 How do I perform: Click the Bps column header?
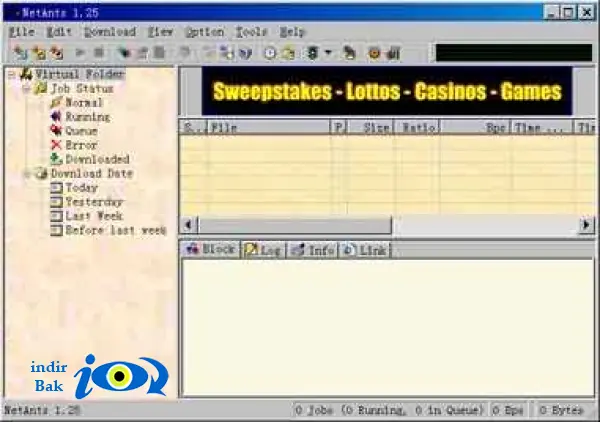476,127
